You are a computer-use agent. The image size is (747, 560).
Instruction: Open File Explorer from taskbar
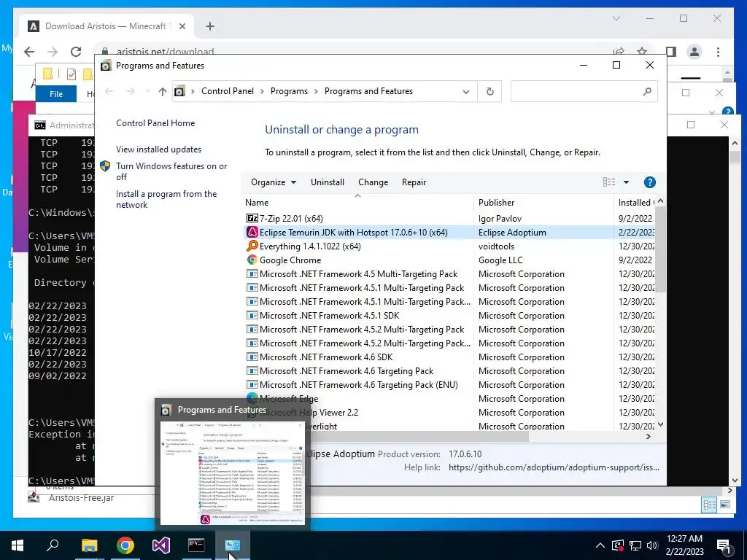tap(89, 545)
